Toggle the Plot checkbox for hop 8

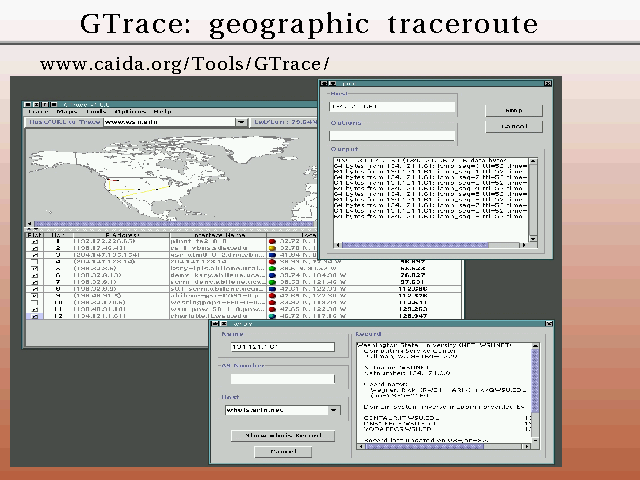point(35,289)
